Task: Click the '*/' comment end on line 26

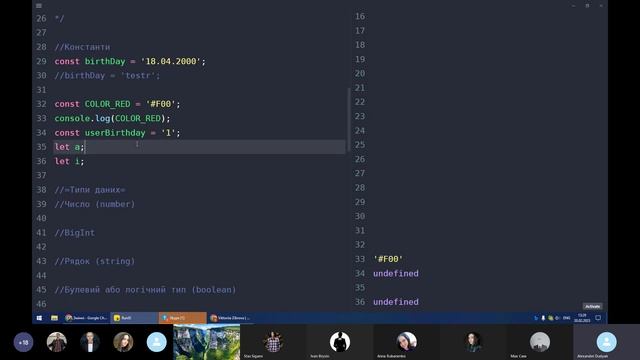Action: (x=59, y=18)
